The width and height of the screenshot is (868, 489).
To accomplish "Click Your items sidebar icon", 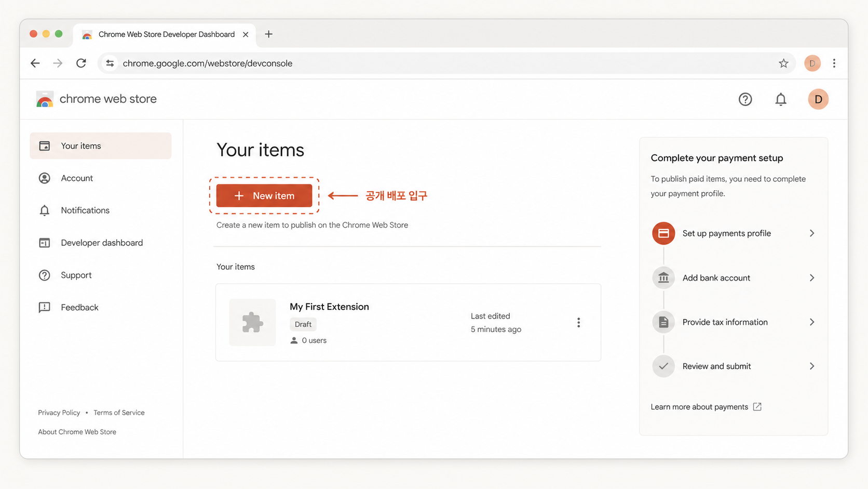I will pyautogui.click(x=45, y=146).
